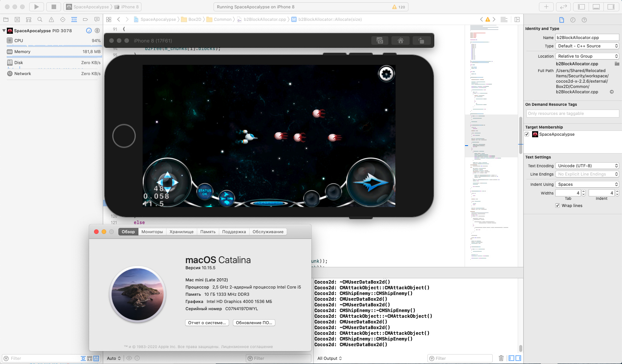
Task: Select the Memory gauge row
Action: point(54,52)
